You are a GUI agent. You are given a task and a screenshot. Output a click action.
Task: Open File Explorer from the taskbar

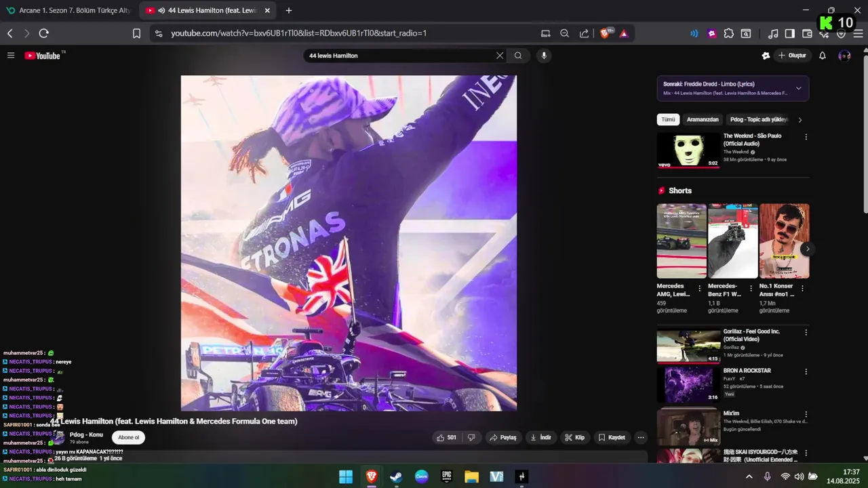471,476
